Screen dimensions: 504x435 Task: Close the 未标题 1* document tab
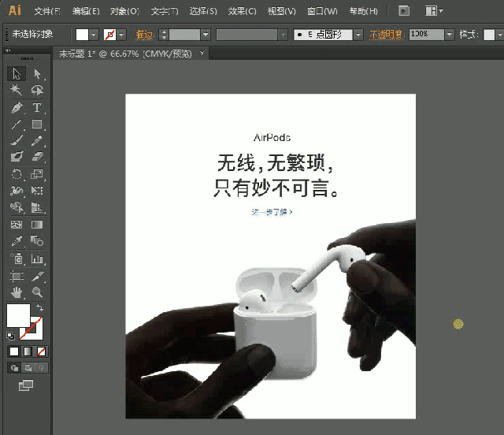tap(202, 53)
